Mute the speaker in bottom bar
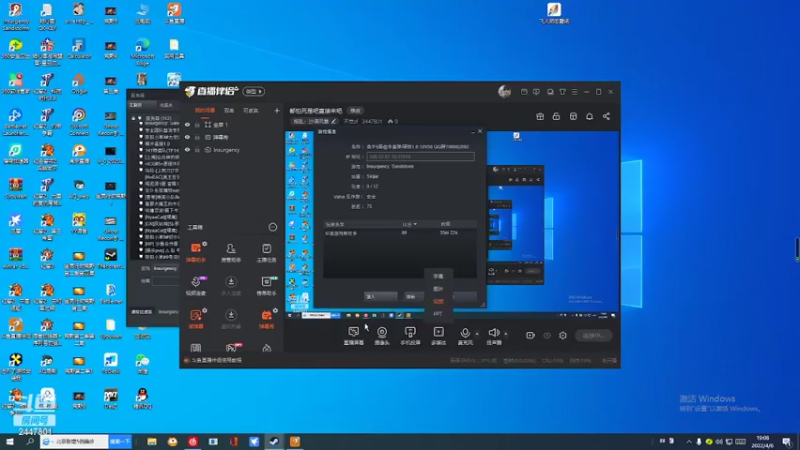This screenshot has width=800, height=450. click(493, 336)
